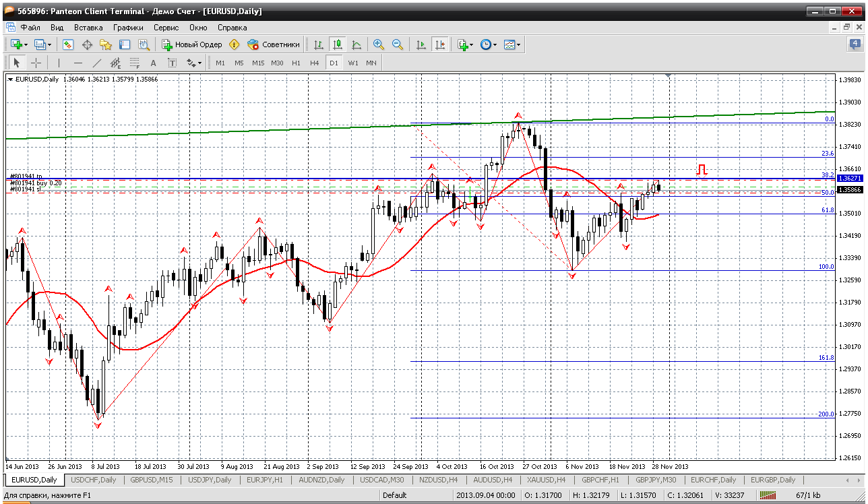Screen dimensions: 868x504
Task: Show the Navigator panel (folder with star)
Action: pyautogui.click(x=106, y=44)
